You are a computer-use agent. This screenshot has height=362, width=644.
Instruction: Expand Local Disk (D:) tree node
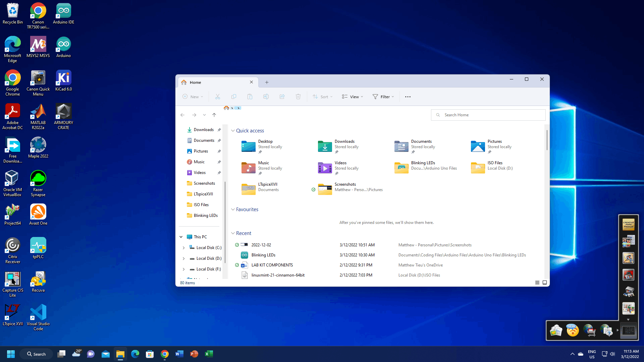point(183,258)
